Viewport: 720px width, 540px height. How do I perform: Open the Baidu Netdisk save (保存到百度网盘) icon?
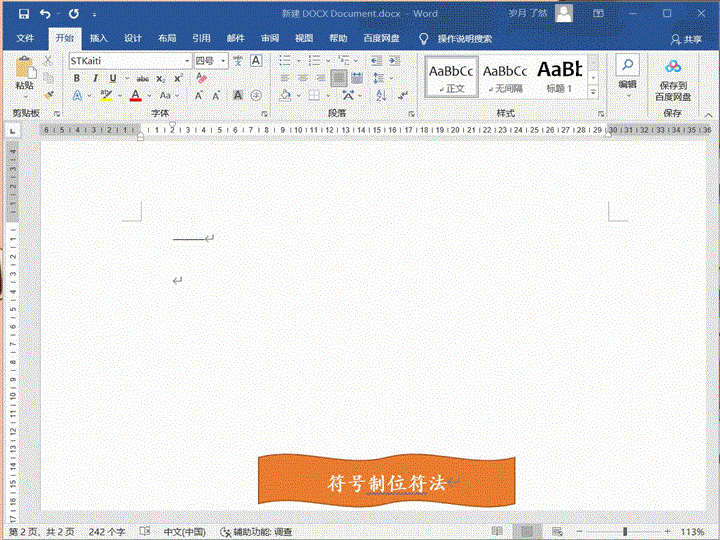[x=673, y=78]
